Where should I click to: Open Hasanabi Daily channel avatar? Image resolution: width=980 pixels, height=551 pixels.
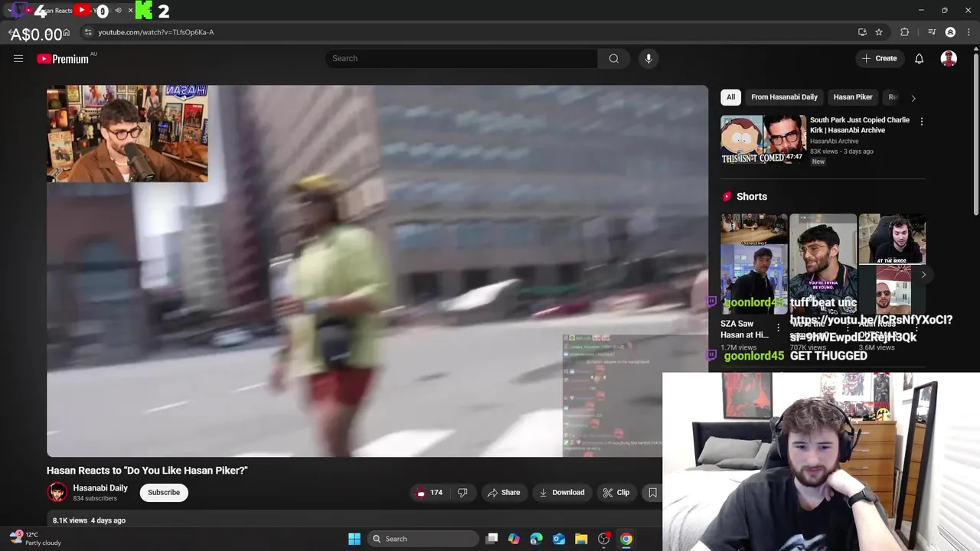57,492
